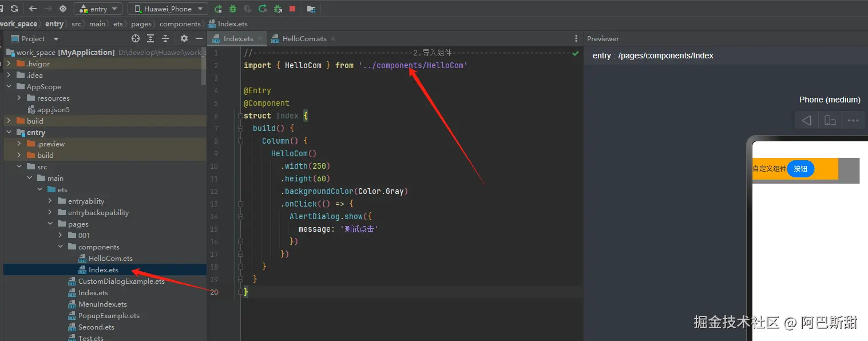This screenshot has width=868, height=341.
Task: Open previewer more options ellipsis
Action: point(853,120)
